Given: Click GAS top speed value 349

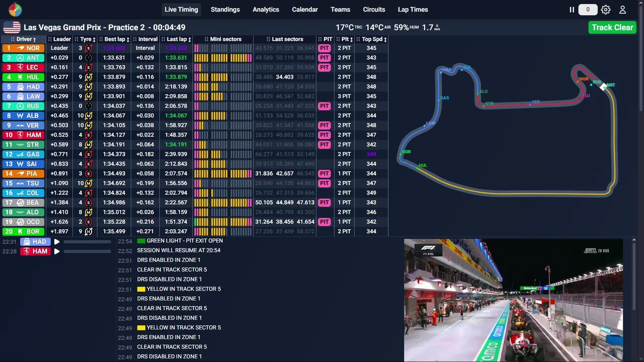Looking at the screenshot, I should [x=371, y=154].
